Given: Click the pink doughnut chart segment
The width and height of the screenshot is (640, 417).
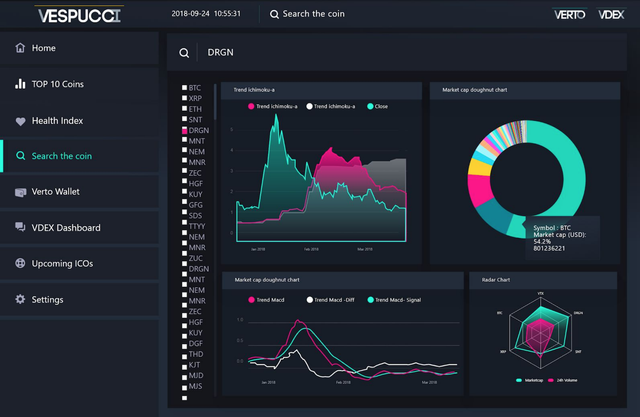Looking at the screenshot, I should pos(479,190).
